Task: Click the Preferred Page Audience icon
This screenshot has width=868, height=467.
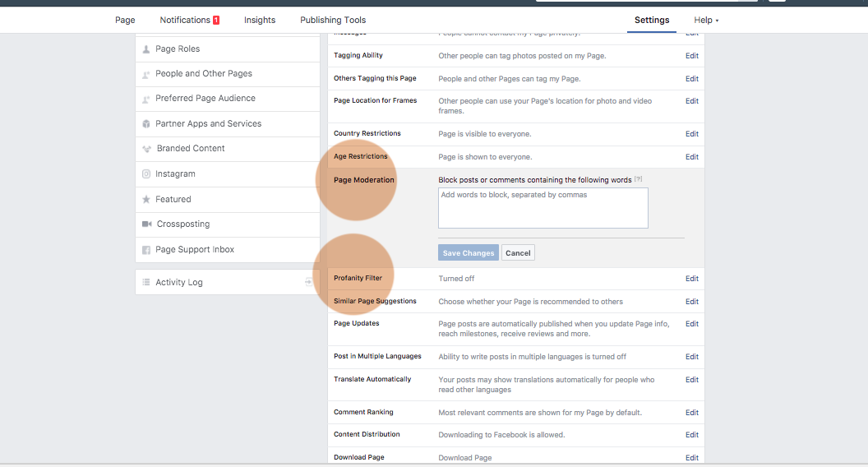Action: click(146, 99)
